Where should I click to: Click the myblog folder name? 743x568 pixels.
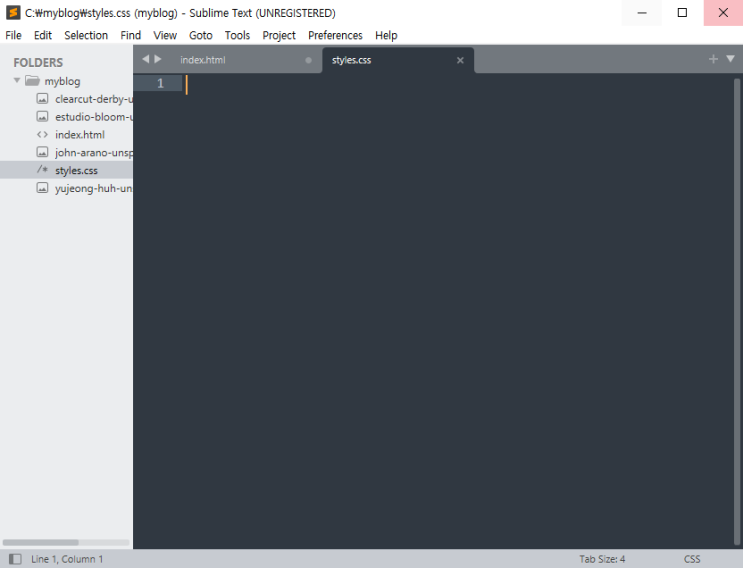pyautogui.click(x=63, y=81)
